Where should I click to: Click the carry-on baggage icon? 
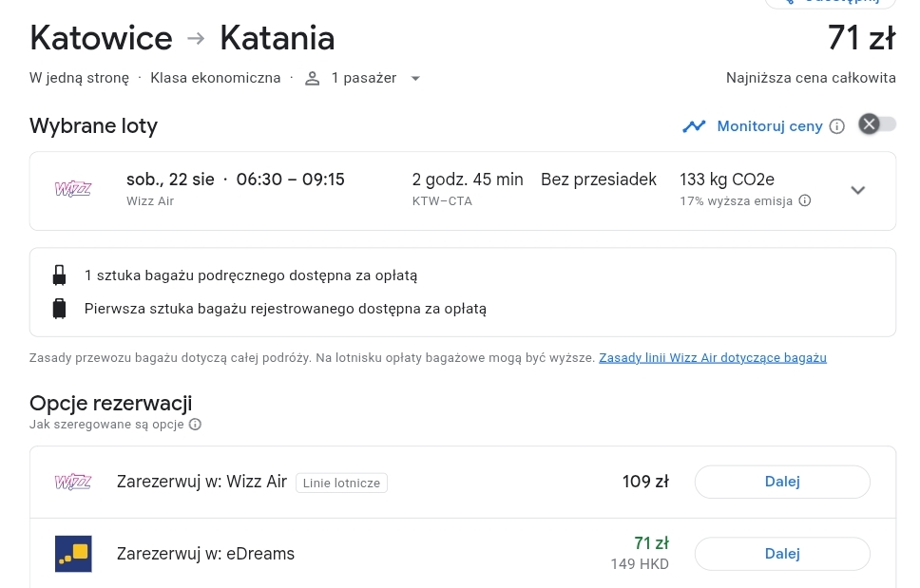(x=59, y=275)
